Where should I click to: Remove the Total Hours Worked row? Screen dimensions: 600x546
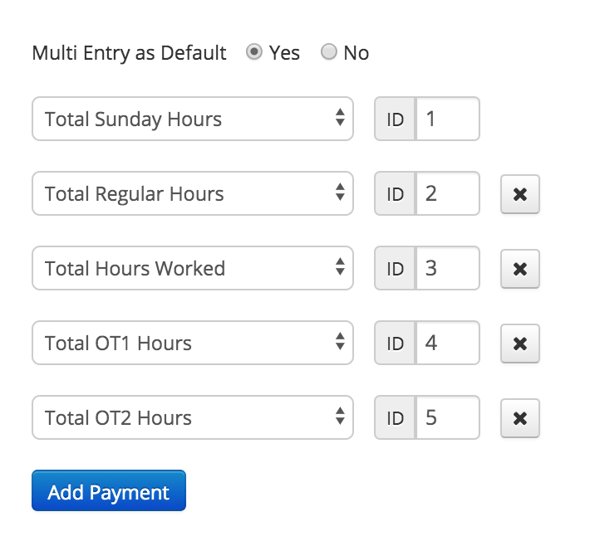520,269
